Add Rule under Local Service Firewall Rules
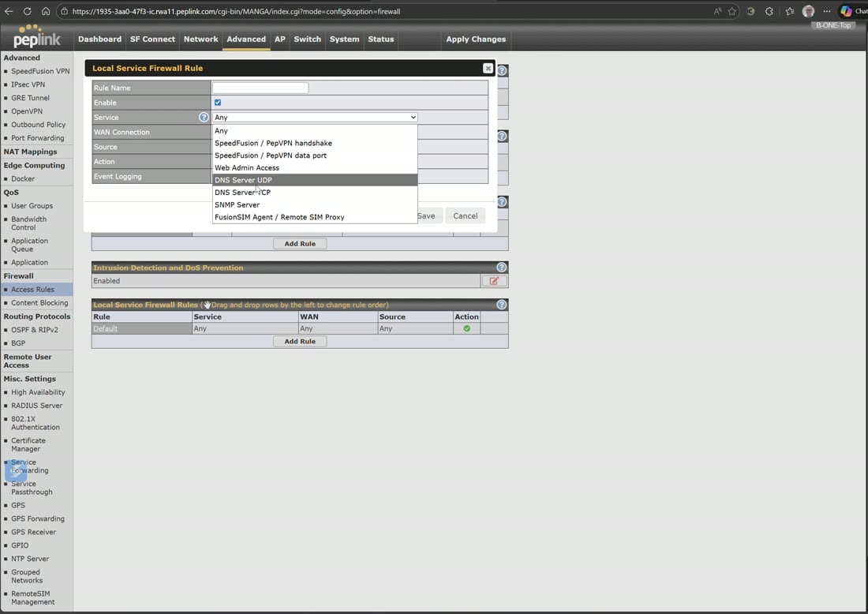This screenshot has width=868, height=614. 300,342
